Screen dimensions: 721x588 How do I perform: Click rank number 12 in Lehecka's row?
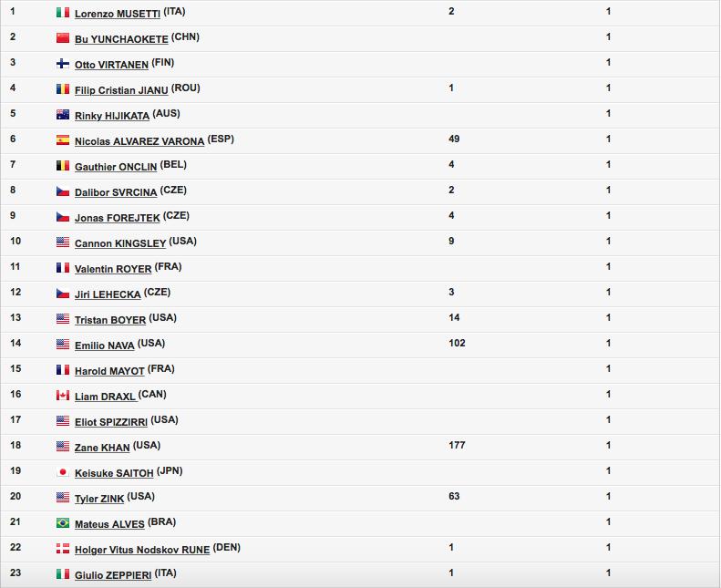click(x=15, y=292)
